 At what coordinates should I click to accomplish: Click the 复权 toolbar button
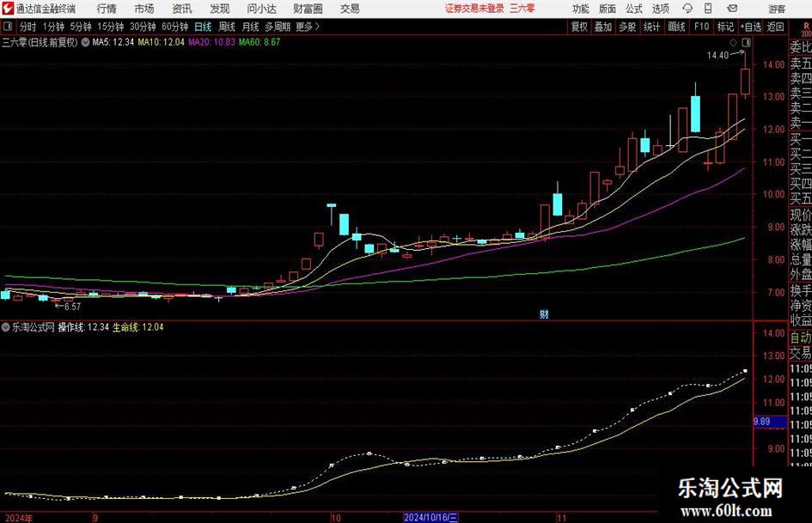pyautogui.click(x=579, y=27)
